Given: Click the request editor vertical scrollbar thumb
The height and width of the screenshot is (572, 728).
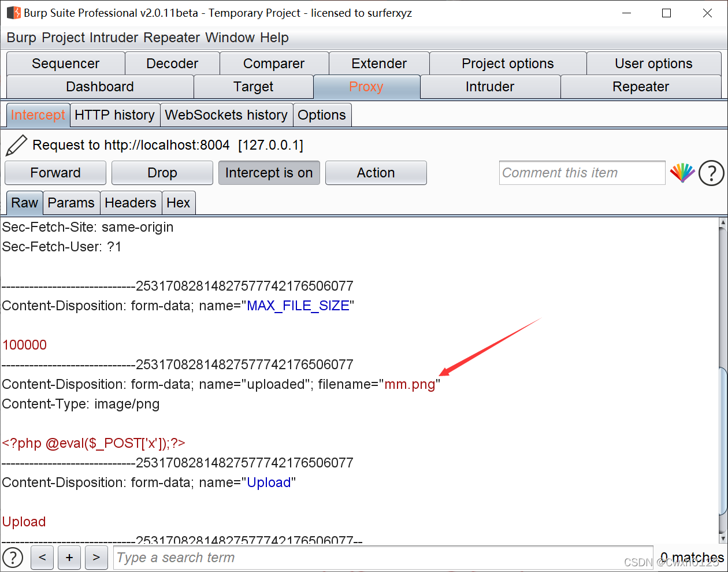Looking at the screenshot, I should point(722,442).
